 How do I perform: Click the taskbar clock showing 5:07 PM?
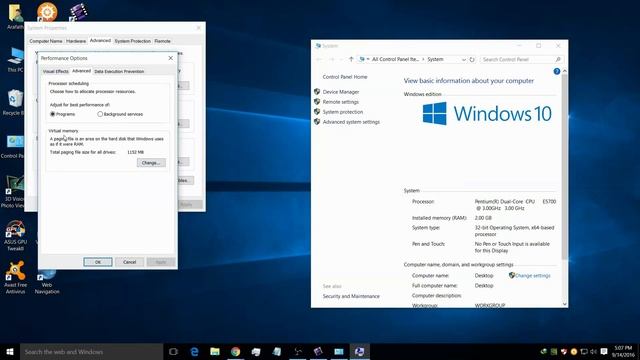(x=623, y=351)
